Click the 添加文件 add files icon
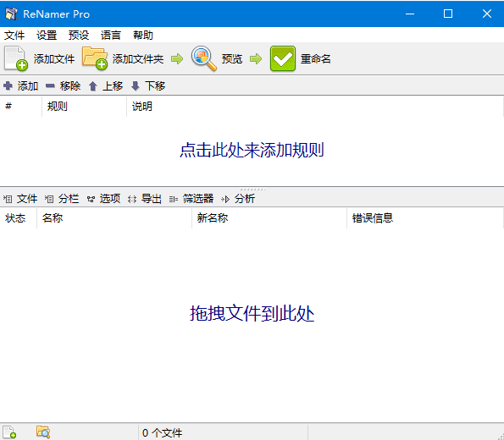Image resolution: width=504 pixels, height=440 pixels. pyautogui.click(x=16, y=58)
